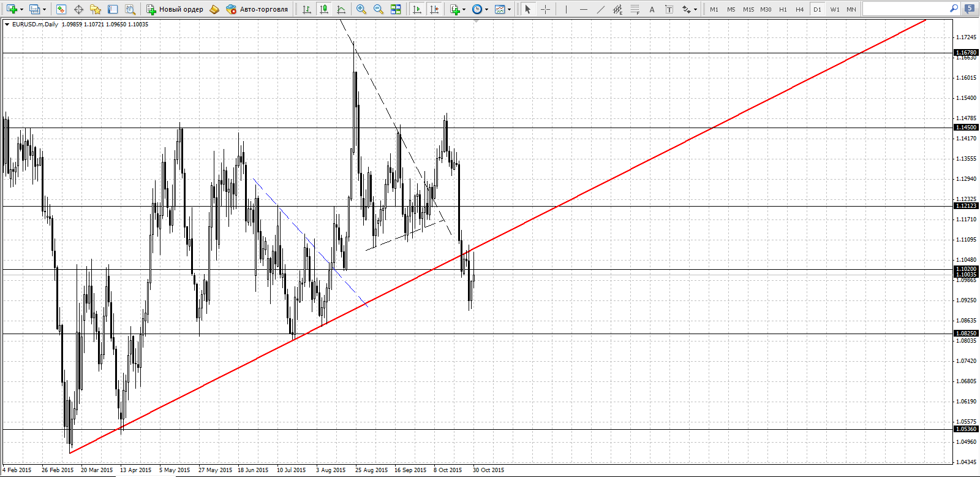The width and height of the screenshot is (980, 477).
Task: Toggle Chart Shift
Action: tap(434, 9)
